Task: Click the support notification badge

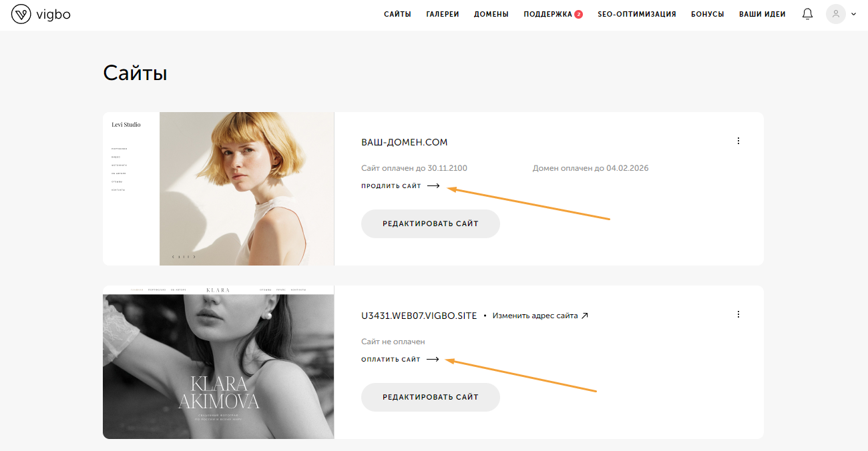Action: (578, 14)
